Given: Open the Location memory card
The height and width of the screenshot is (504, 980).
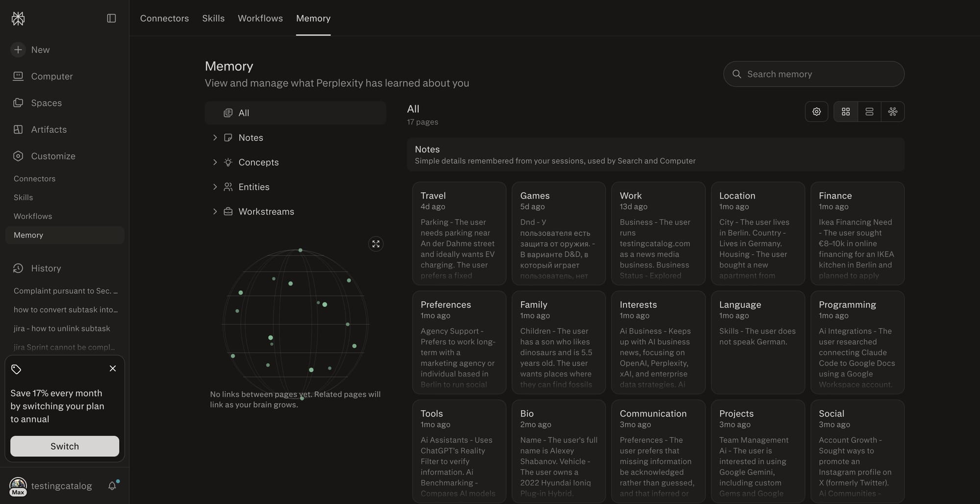Looking at the screenshot, I should point(758,233).
